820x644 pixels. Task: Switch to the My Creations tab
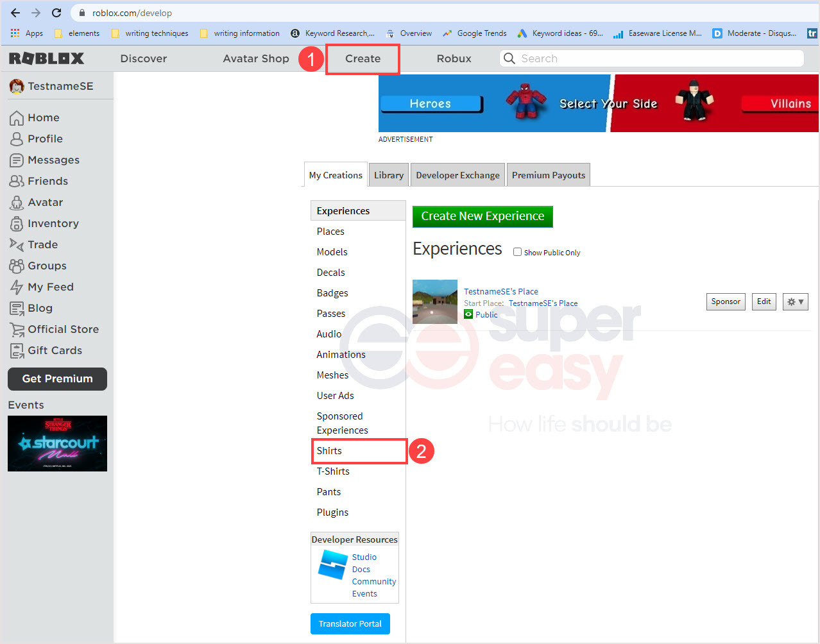coord(336,174)
